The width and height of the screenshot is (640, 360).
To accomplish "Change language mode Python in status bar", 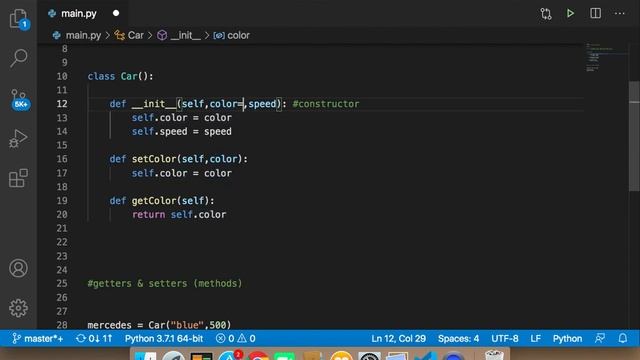I will pos(567,338).
